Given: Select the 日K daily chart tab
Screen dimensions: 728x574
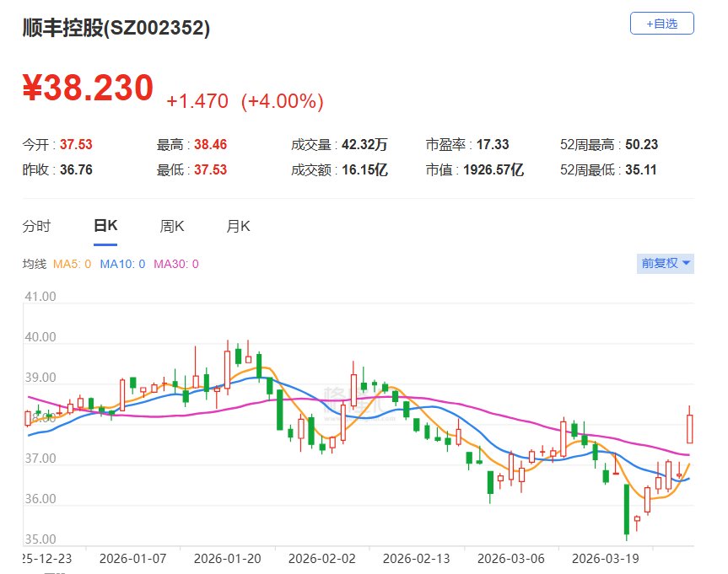Looking at the screenshot, I should (x=105, y=226).
